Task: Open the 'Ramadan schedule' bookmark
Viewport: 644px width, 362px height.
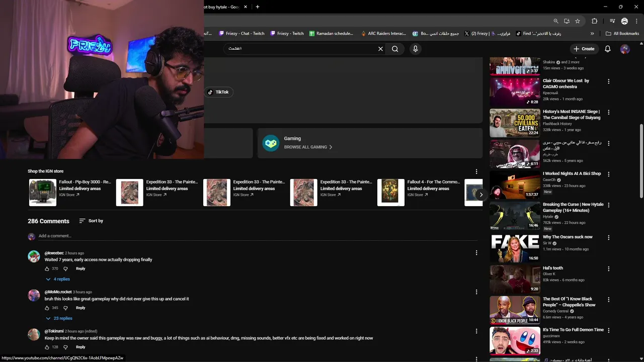Action: 331,34
